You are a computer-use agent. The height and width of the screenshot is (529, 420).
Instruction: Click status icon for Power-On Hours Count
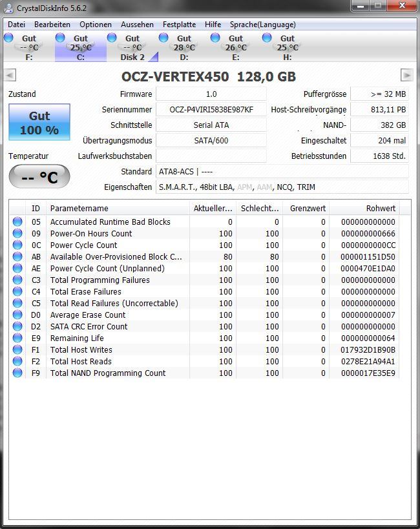(x=17, y=233)
